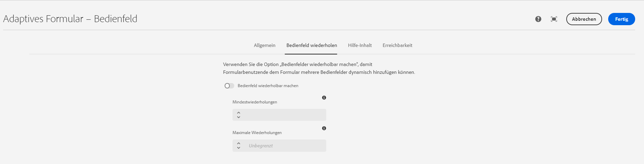Image resolution: width=644 pixels, height=164 pixels.
Task: Click the Bedienfeld wiederholbar machen label
Action: pyautogui.click(x=268, y=86)
